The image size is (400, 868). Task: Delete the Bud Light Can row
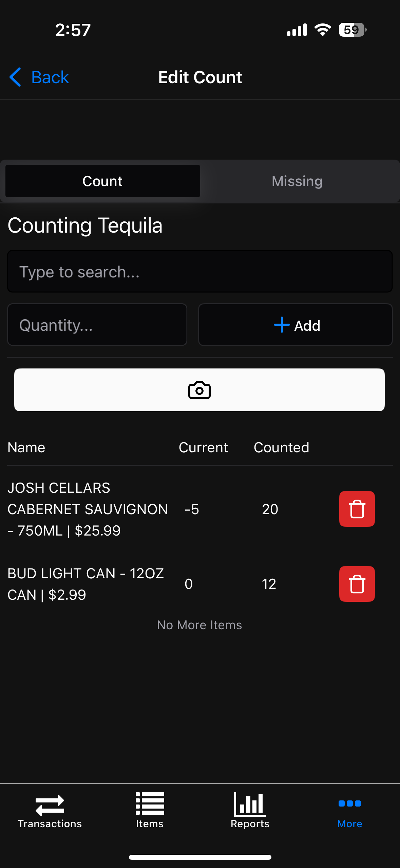pyautogui.click(x=357, y=584)
